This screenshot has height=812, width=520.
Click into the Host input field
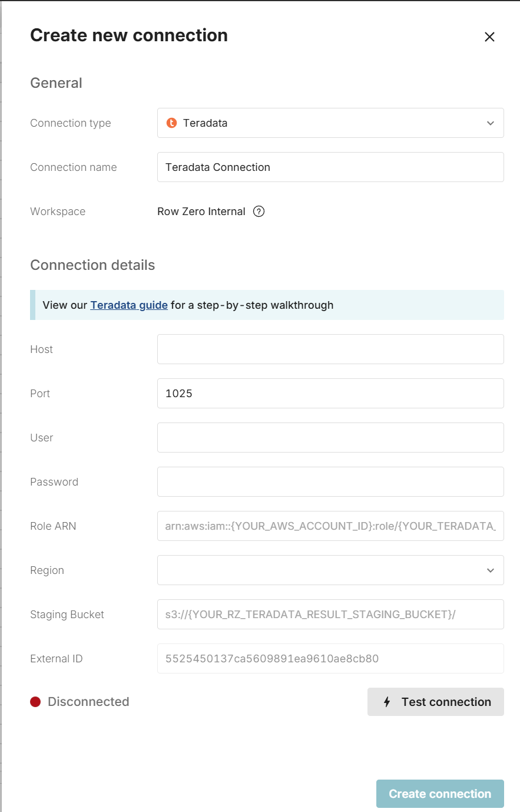(x=330, y=349)
